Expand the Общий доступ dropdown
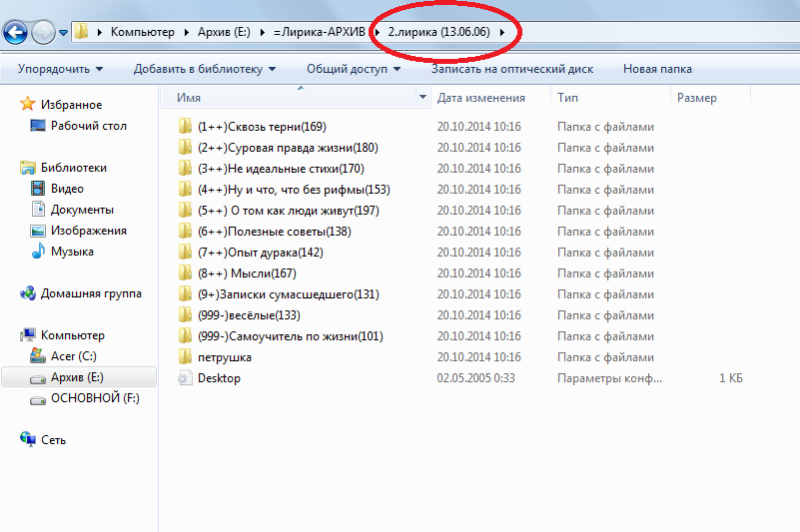This screenshot has width=800, height=532. point(354,69)
